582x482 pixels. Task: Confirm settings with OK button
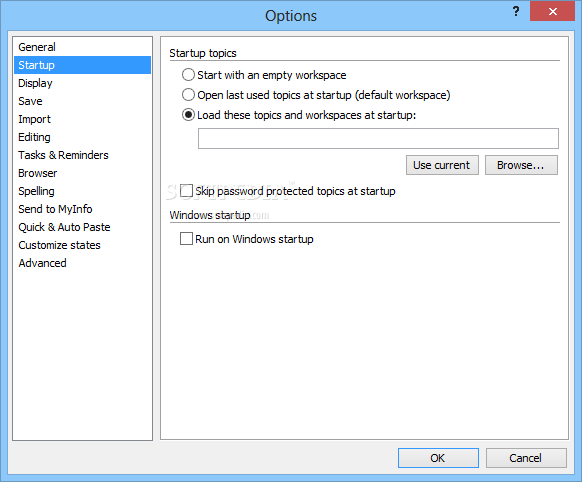[438, 458]
